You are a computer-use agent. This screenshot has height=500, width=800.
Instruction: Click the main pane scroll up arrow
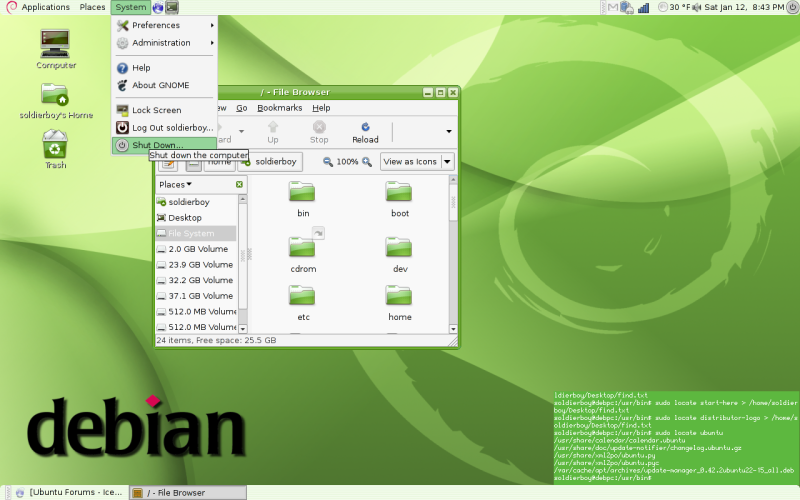[x=453, y=180]
